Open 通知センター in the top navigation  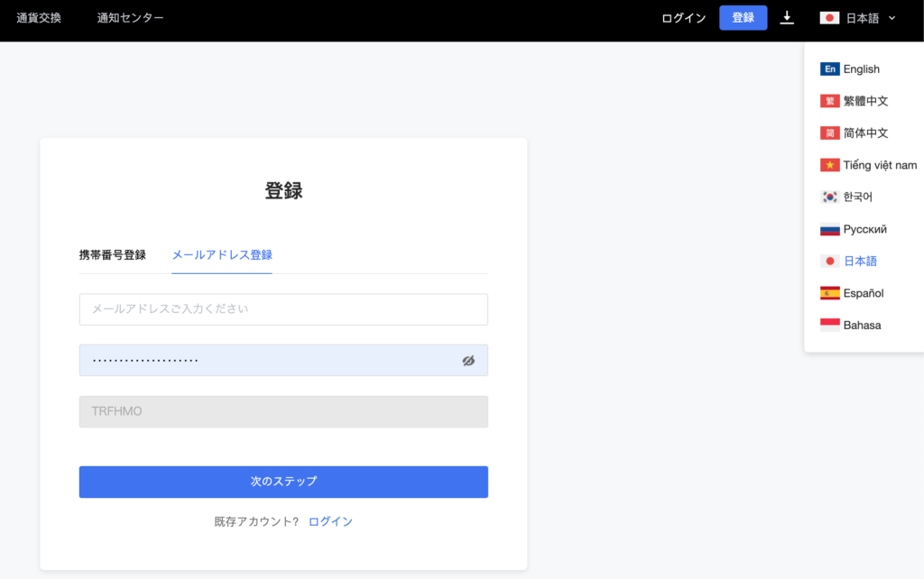tap(130, 18)
